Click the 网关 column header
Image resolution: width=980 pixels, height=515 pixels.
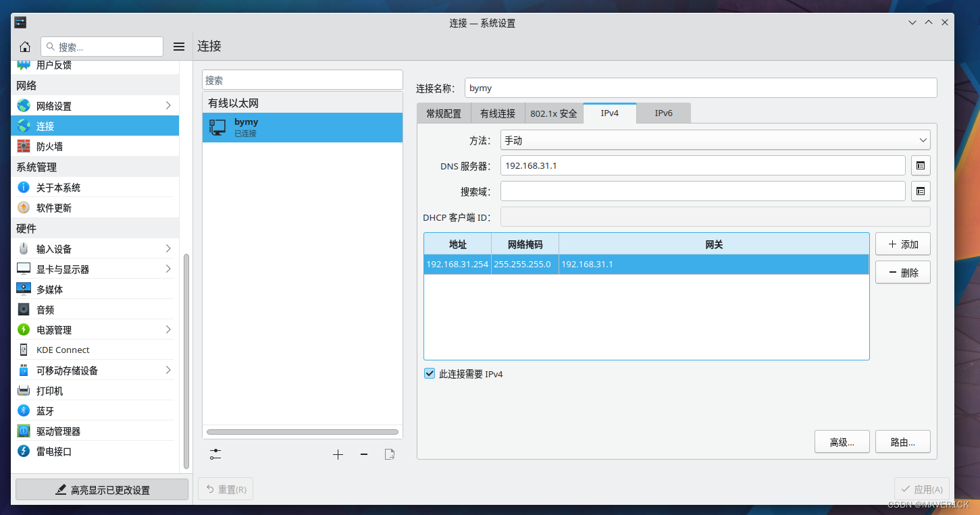714,244
